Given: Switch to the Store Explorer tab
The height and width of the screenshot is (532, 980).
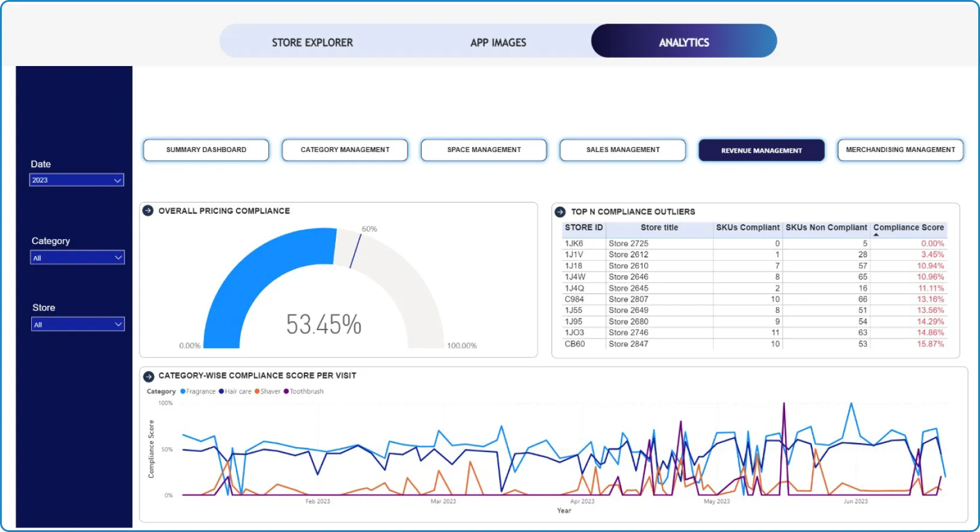Looking at the screenshot, I should pos(312,42).
